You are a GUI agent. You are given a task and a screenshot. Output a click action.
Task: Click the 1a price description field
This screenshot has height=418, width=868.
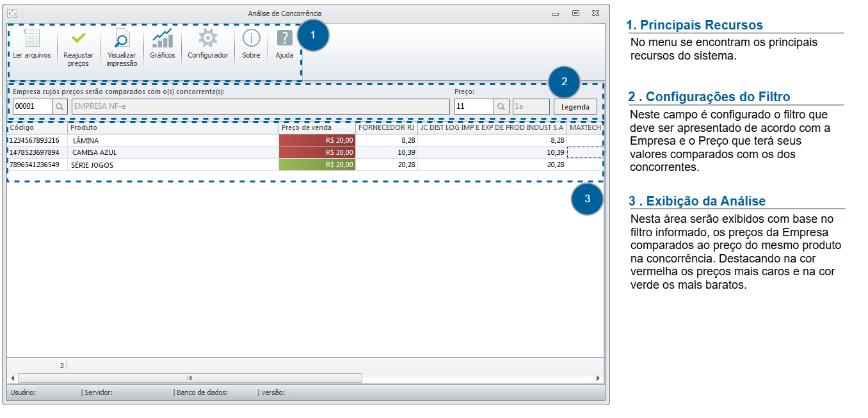coord(531,106)
